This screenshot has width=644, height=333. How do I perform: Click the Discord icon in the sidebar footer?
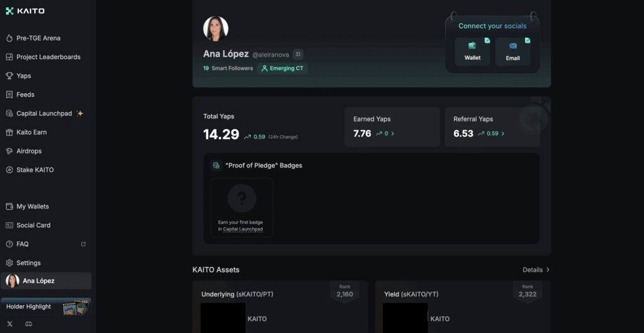(x=29, y=324)
